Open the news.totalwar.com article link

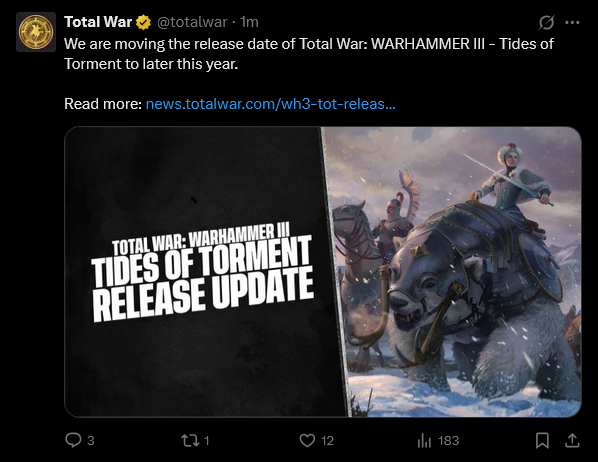point(270,104)
